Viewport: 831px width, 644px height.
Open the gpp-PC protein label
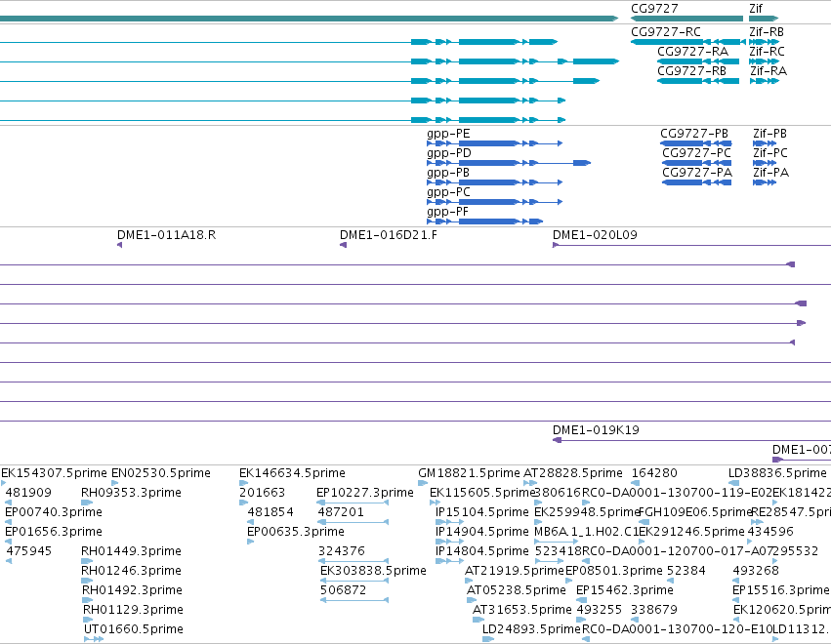tap(448, 192)
